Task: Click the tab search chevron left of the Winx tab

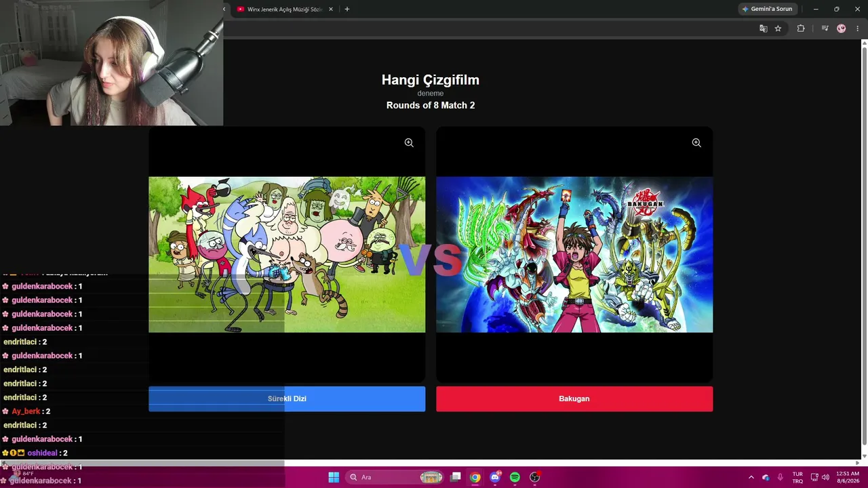Action: click(x=224, y=9)
